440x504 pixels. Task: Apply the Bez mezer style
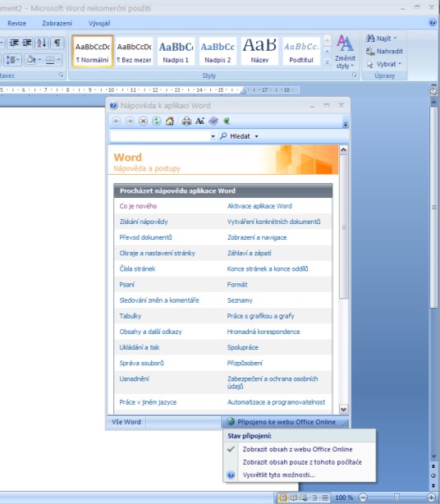134,51
